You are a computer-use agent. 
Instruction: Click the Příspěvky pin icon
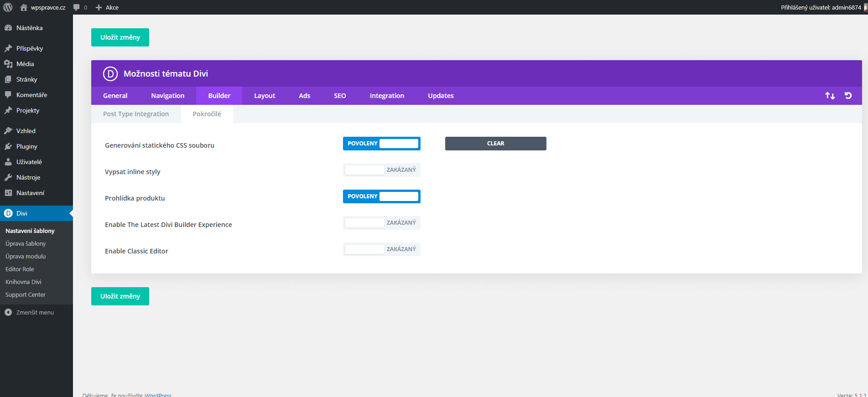pyautogui.click(x=8, y=48)
